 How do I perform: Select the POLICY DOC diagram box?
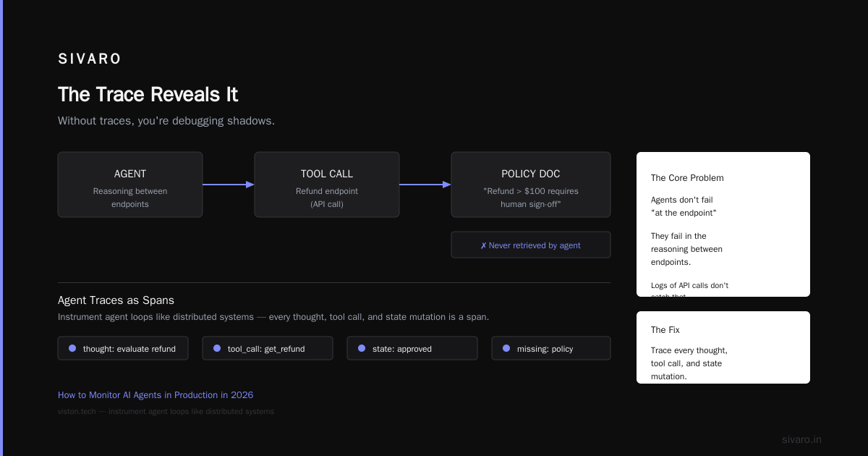[531, 185]
